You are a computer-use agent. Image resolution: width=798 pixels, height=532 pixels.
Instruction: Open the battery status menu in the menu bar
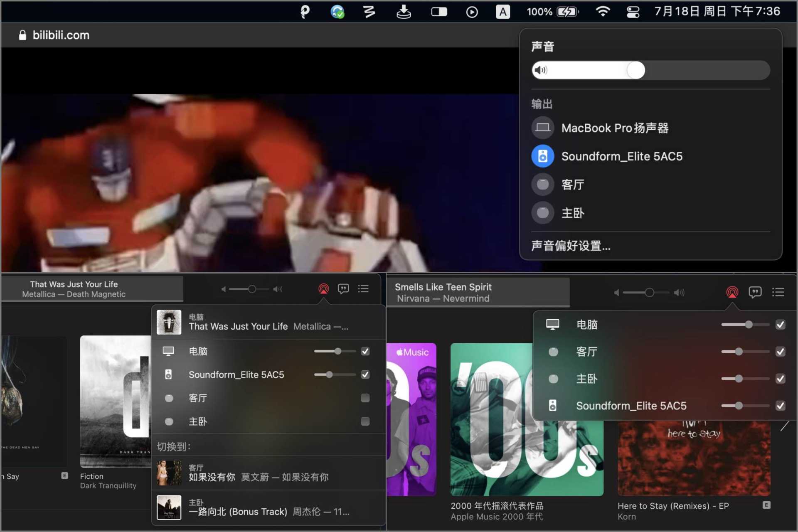(x=553, y=12)
